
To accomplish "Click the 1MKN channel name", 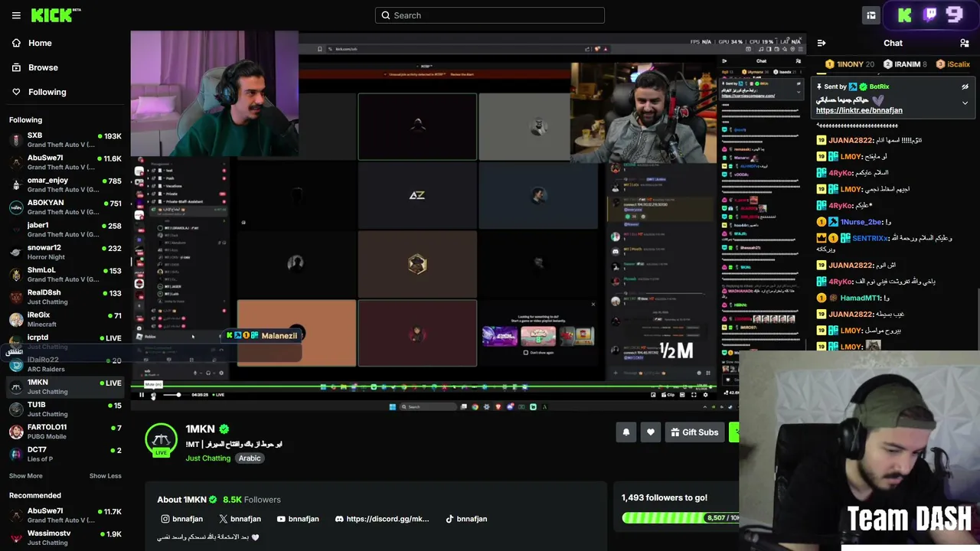I will point(200,429).
